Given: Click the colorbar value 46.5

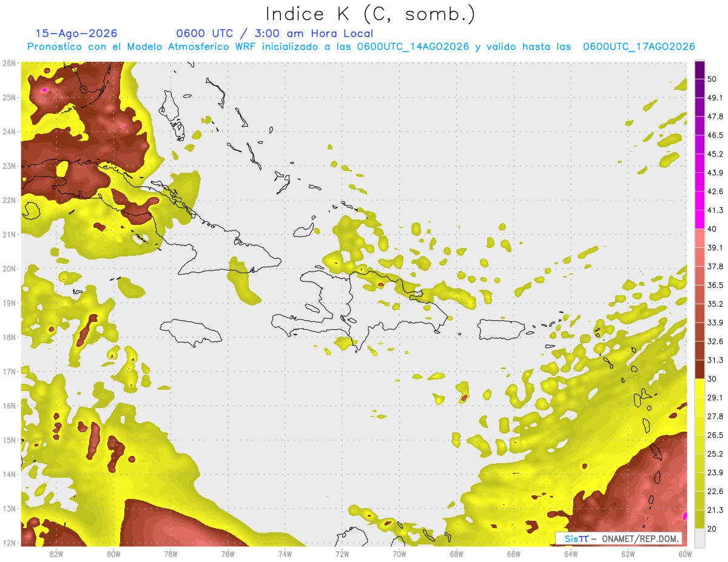Looking at the screenshot, I should [x=715, y=135].
